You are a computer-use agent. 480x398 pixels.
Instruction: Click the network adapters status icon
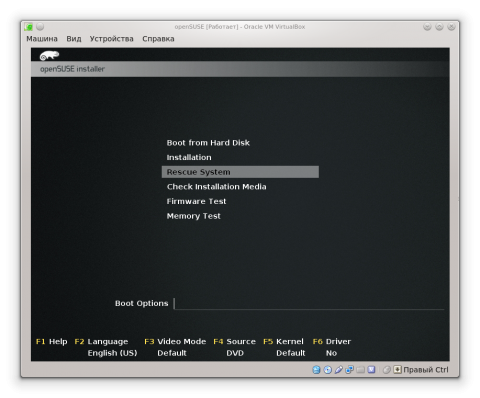pos(349,369)
